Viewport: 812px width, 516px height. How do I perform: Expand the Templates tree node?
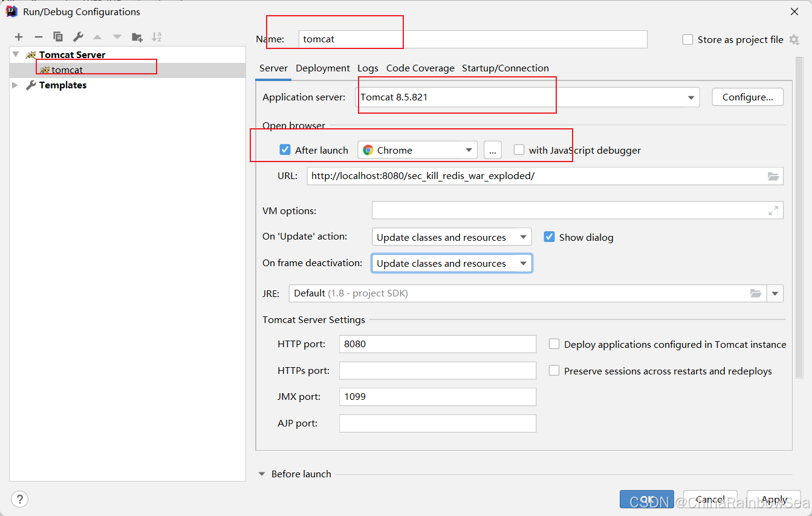[x=16, y=85]
